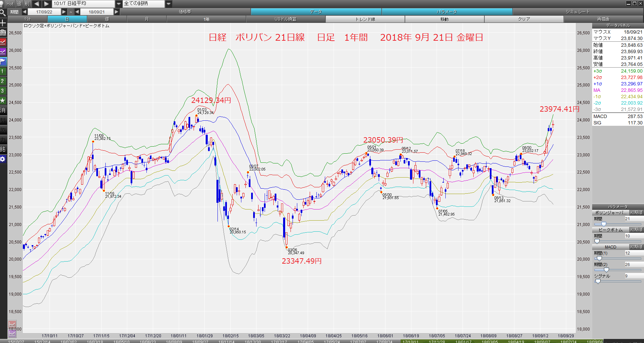Click the ボリンジャーバ... section header
The image size is (644, 343).
coord(610,213)
